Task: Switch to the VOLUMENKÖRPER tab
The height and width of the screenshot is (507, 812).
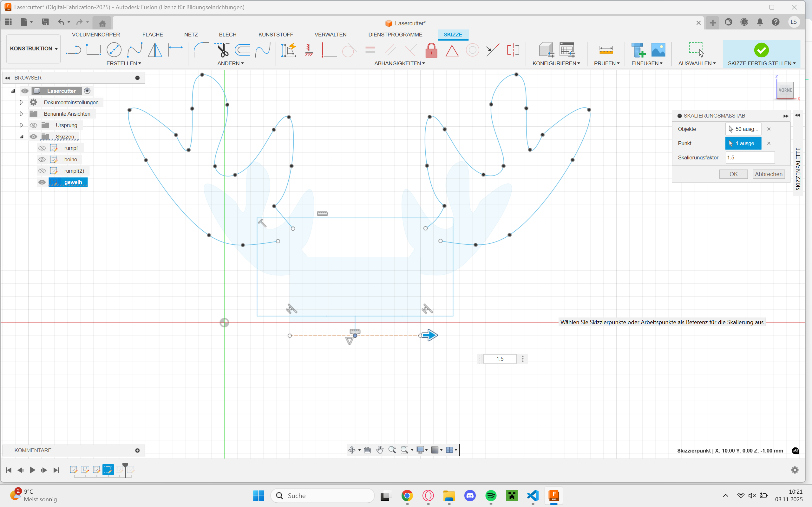Action: (95, 35)
